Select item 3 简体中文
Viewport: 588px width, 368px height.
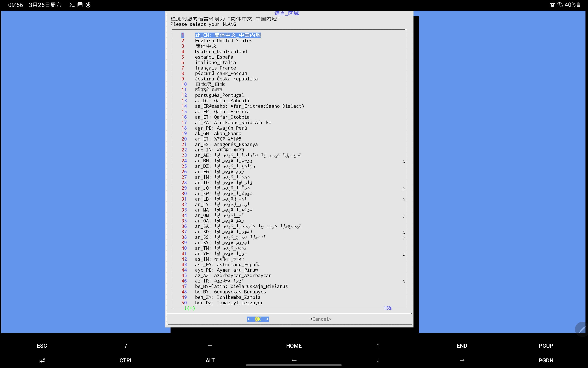(206, 46)
